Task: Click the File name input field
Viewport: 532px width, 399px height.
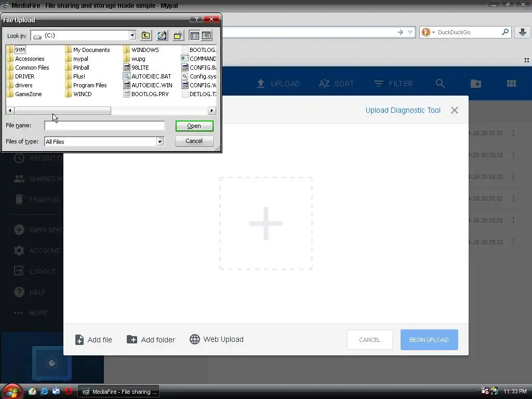Action: (x=104, y=126)
